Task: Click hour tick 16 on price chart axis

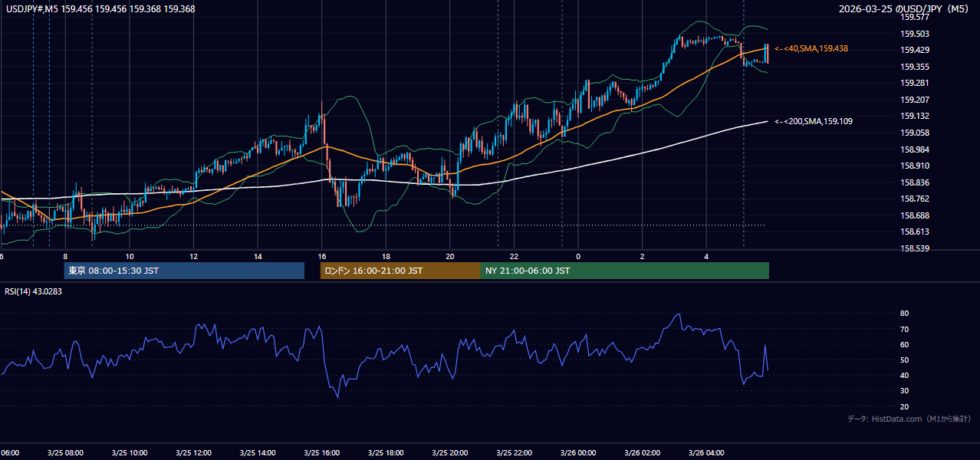Action: point(322,256)
